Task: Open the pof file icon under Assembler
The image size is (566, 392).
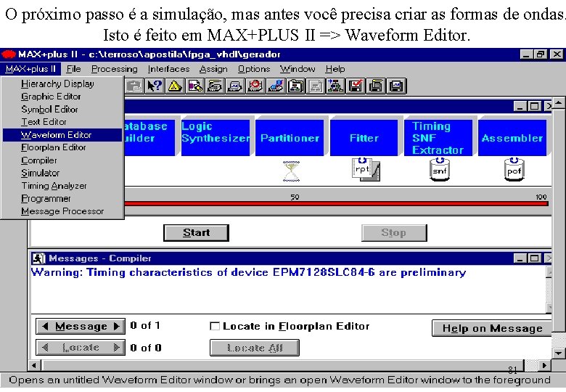Action: [x=514, y=170]
